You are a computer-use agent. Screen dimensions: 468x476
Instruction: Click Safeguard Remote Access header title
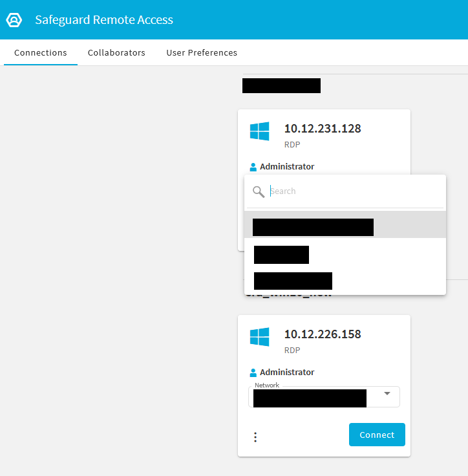(x=104, y=20)
